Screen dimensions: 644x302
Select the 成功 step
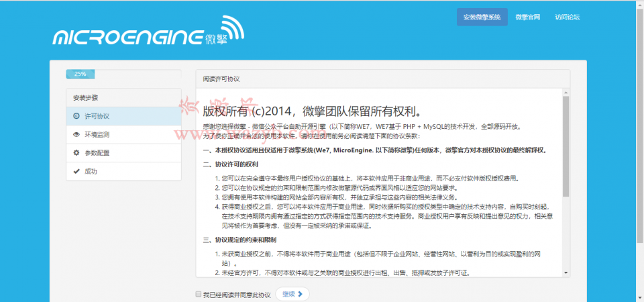123,171
